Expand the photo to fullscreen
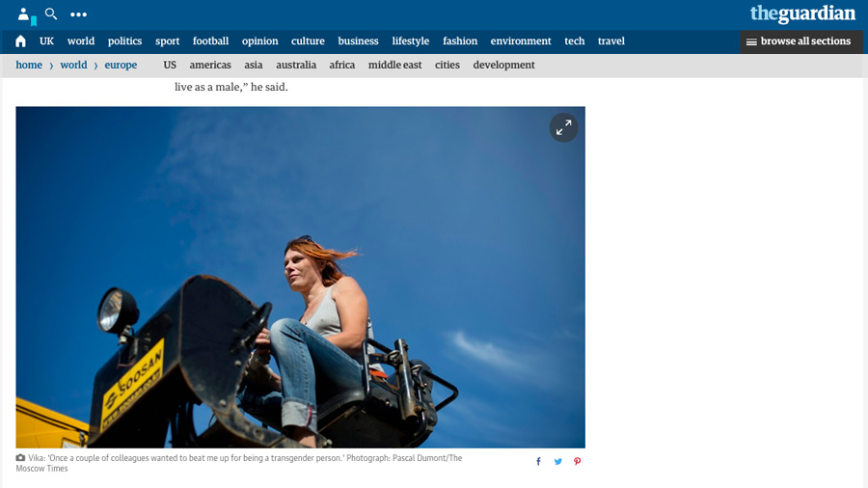Viewport: 868px width, 488px height. click(563, 127)
